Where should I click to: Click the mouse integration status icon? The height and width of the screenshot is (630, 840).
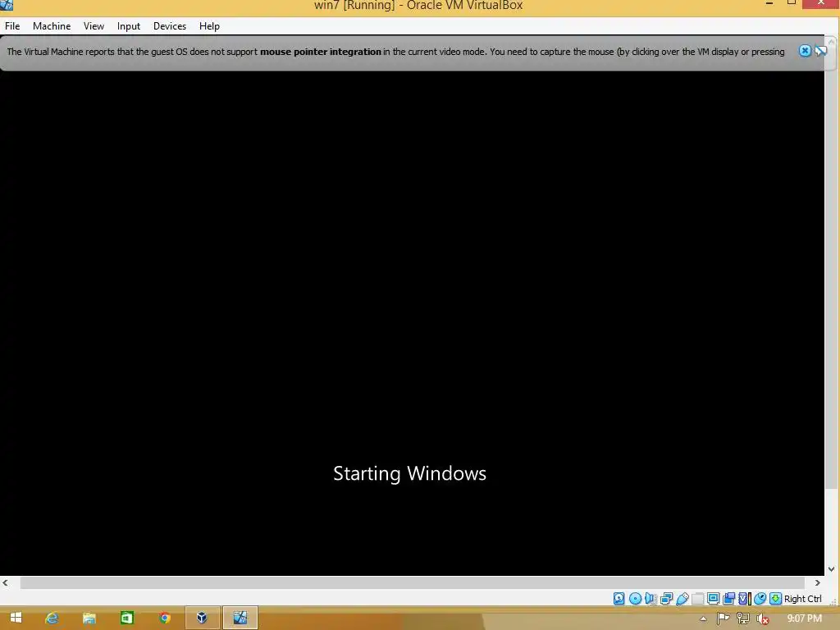(x=760, y=598)
